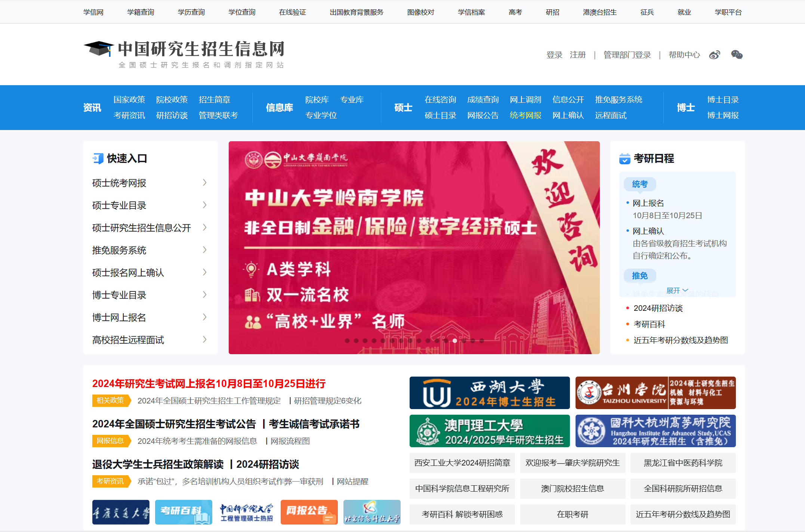
Task: Expand the 博士网上报名 chevron
Action: [x=204, y=317]
